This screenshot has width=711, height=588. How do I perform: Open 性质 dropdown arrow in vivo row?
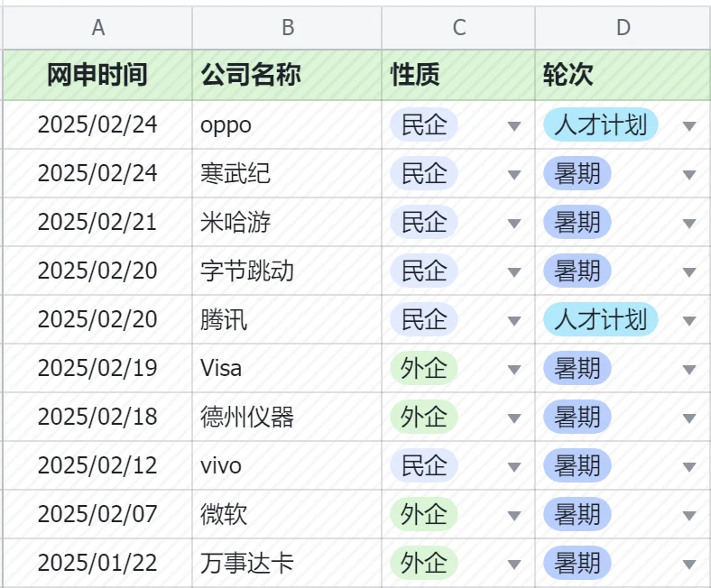(514, 467)
